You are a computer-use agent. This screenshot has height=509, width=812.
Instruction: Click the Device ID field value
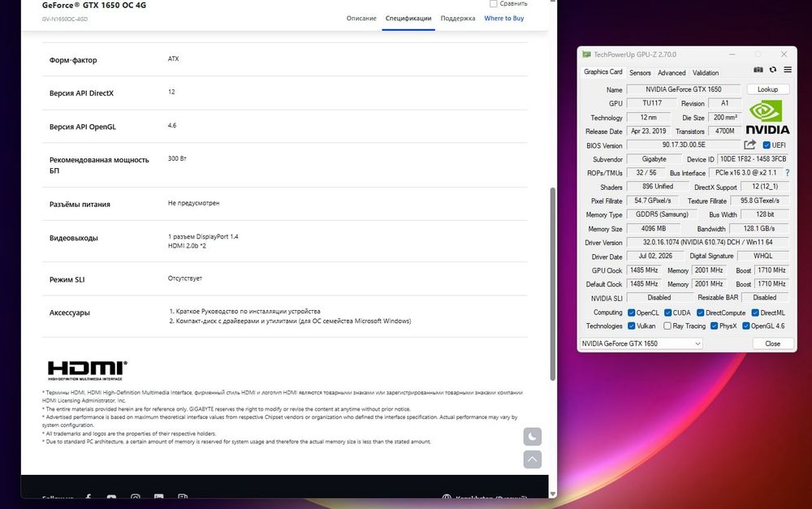pyautogui.click(x=753, y=159)
